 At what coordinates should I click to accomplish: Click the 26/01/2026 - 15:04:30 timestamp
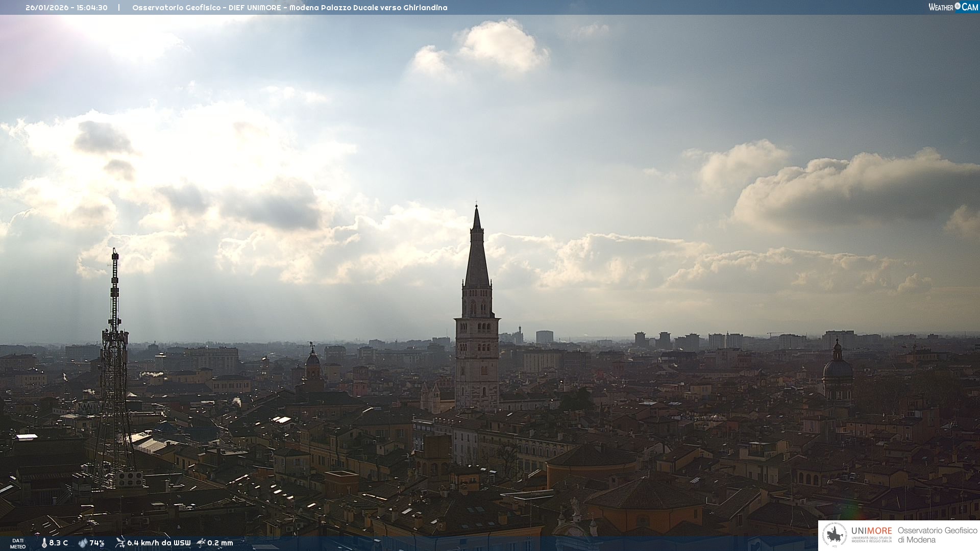66,8
